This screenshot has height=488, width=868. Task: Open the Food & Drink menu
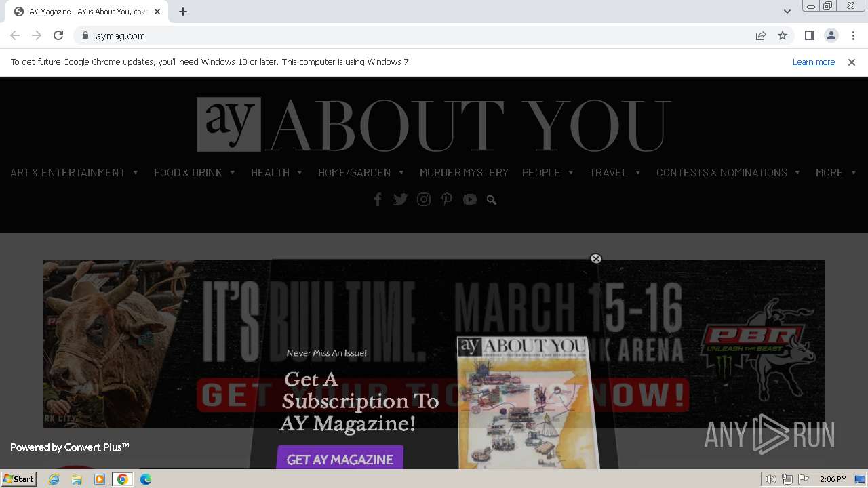(188, 172)
